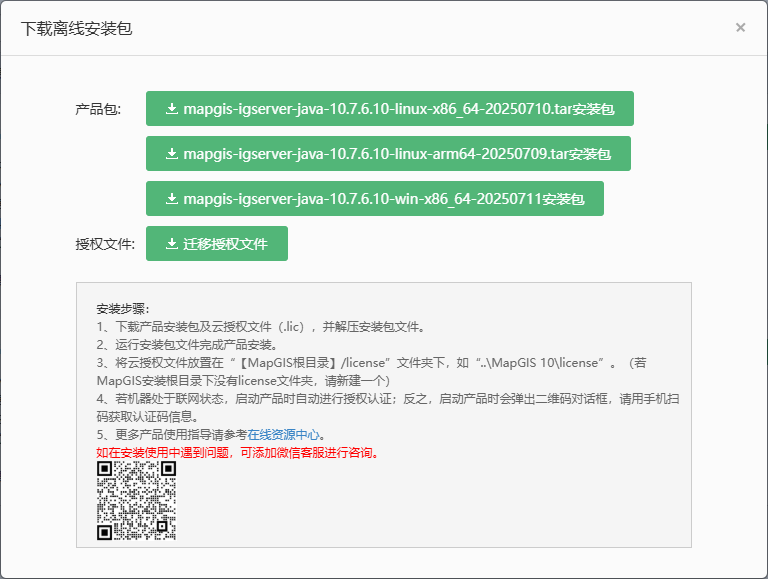Click step 1 text about downloading .lic file
Viewport: 768px width, 579px height.
[260, 326]
